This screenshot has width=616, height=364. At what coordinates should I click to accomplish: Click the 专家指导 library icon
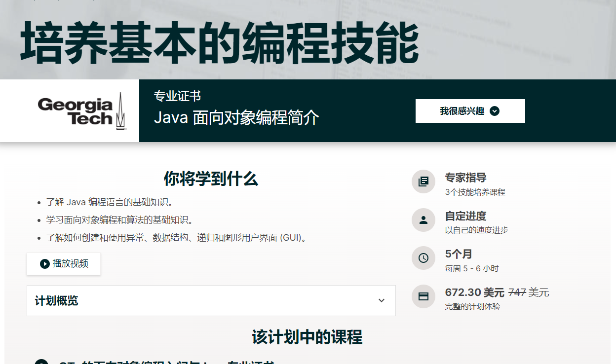(x=423, y=182)
